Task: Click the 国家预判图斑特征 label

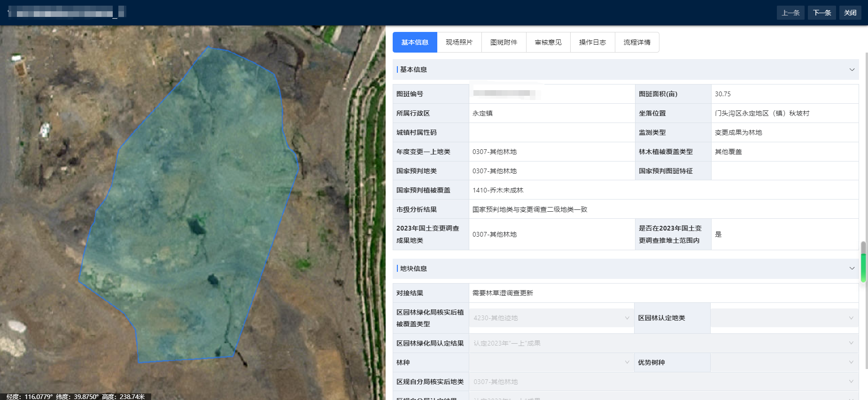Action: [x=666, y=171]
